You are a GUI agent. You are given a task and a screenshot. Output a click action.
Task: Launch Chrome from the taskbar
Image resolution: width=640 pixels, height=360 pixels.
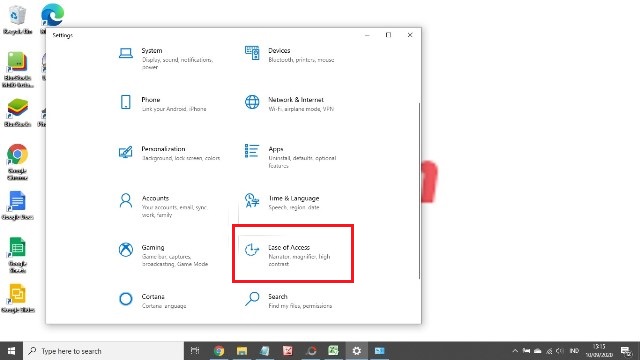219,351
